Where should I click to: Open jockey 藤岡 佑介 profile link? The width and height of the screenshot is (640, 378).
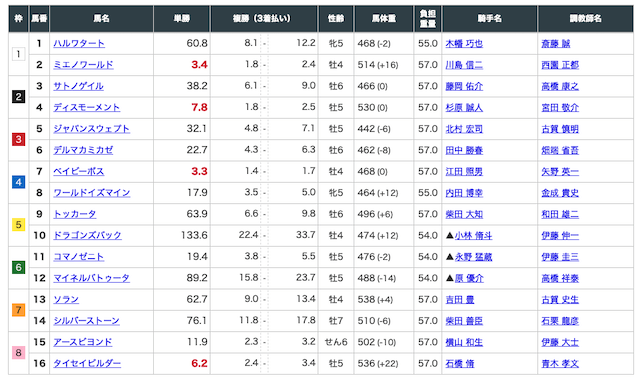[464, 86]
